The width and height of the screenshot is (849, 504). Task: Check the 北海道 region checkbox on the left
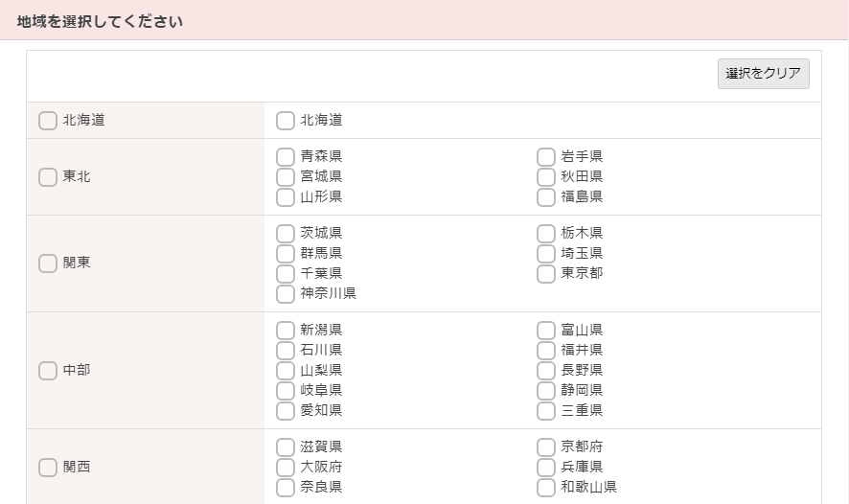[x=48, y=121]
